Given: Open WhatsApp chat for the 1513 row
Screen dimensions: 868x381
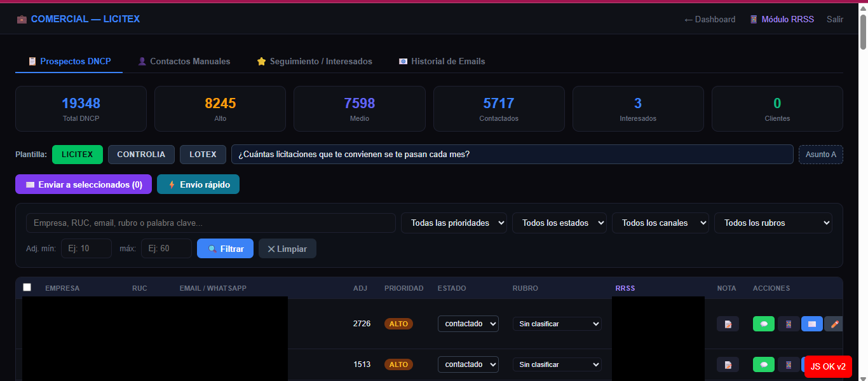Looking at the screenshot, I should 764,364.
